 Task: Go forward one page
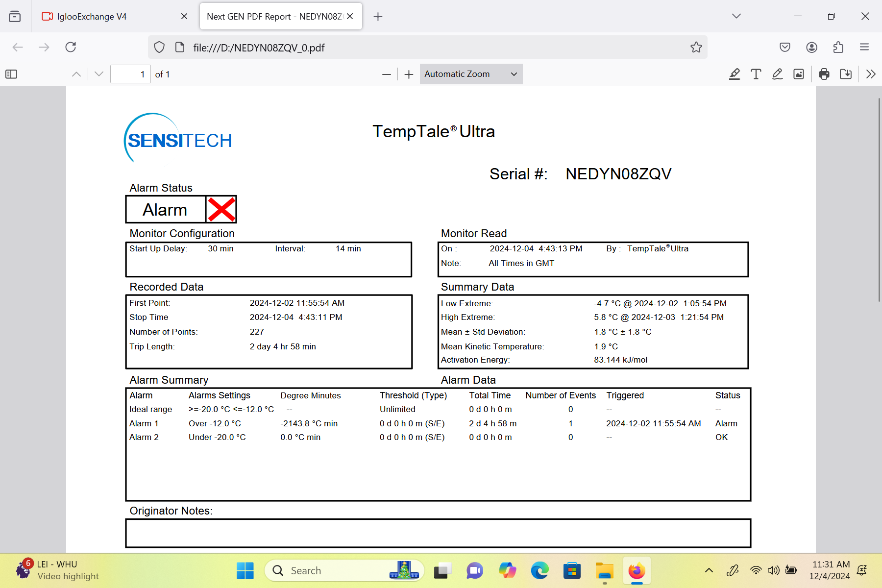(x=44, y=47)
